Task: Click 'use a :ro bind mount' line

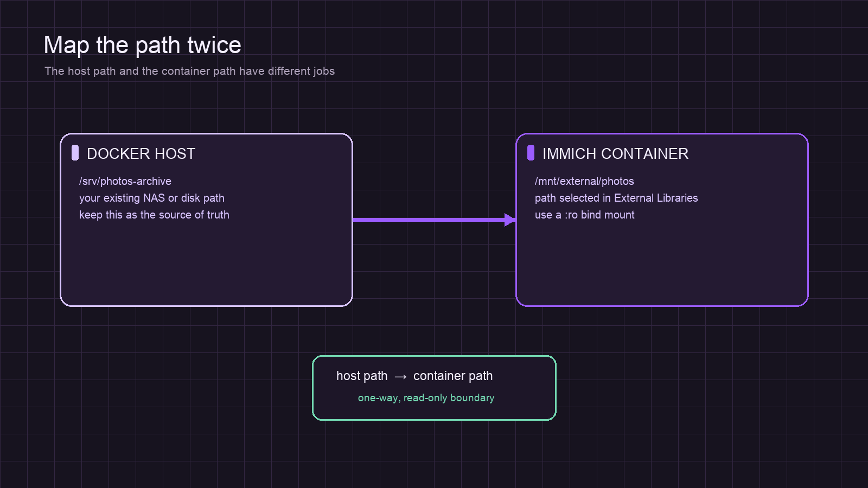Action: pos(585,215)
